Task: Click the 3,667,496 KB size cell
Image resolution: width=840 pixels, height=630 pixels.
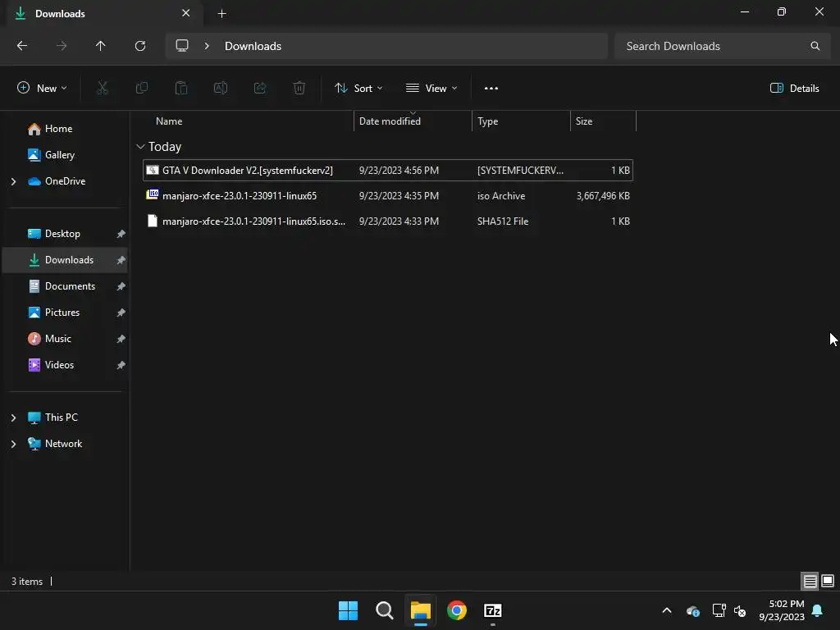Action: pyautogui.click(x=603, y=195)
